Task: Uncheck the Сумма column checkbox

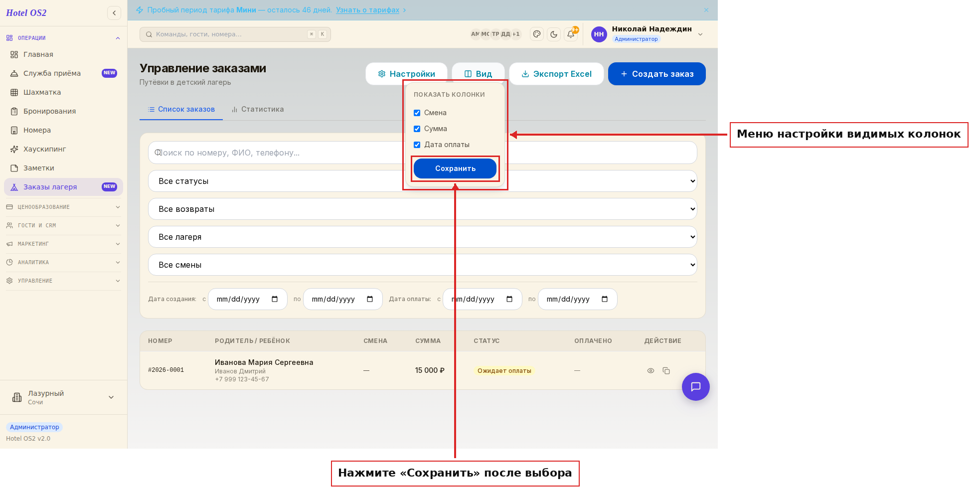Action: (417, 129)
